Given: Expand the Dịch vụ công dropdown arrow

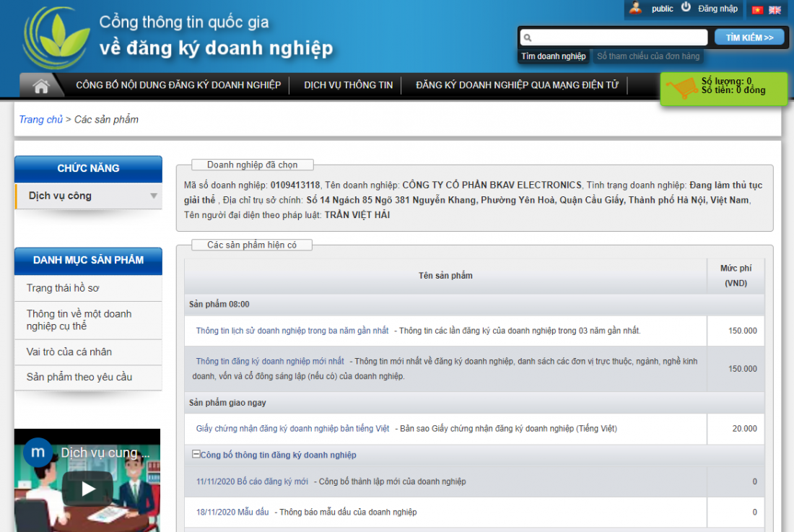Looking at the screenshot, I should tap(154, 196).
